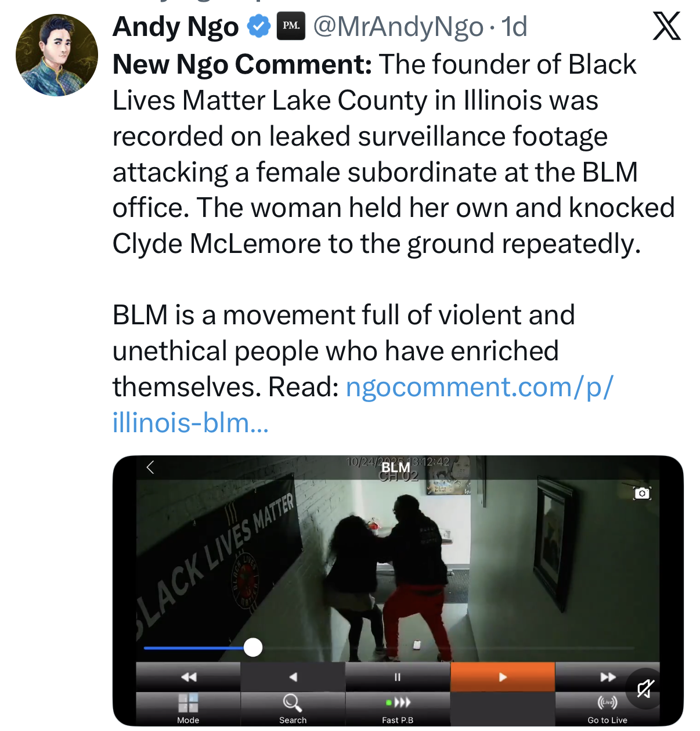The height and width of the screenshot is (731, 700).
Task: Pause the surveillance playback
Action: pyautogui.click(x=398, y=677)
